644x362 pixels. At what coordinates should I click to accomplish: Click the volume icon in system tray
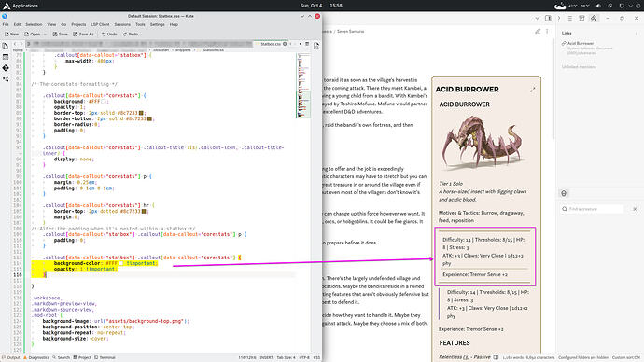click(598, 6)
